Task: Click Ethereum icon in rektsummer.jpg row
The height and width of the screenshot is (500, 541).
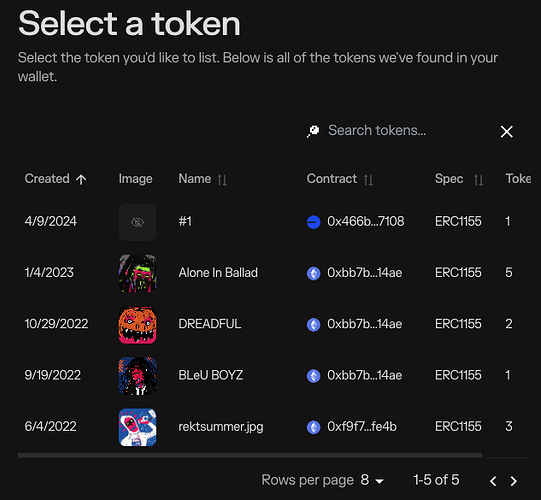Action: [x=314, y=427]
